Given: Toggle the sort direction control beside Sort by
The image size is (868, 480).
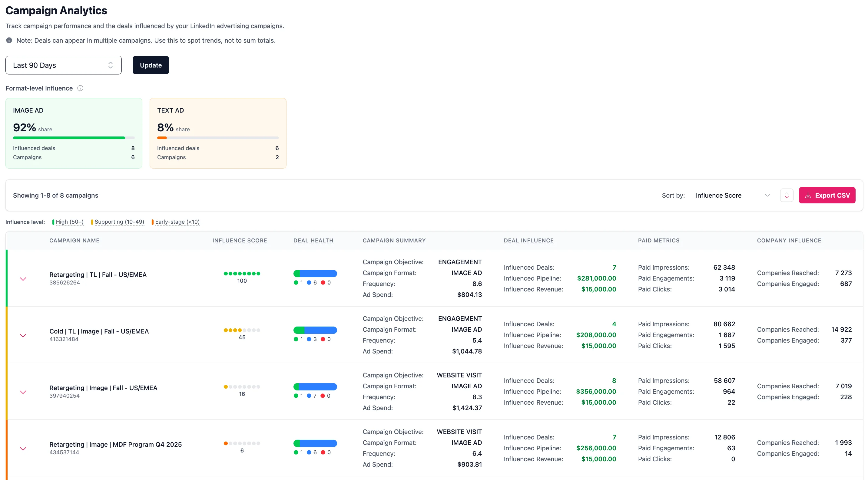Looking at the screenshot, I should (x=787, y=195).
